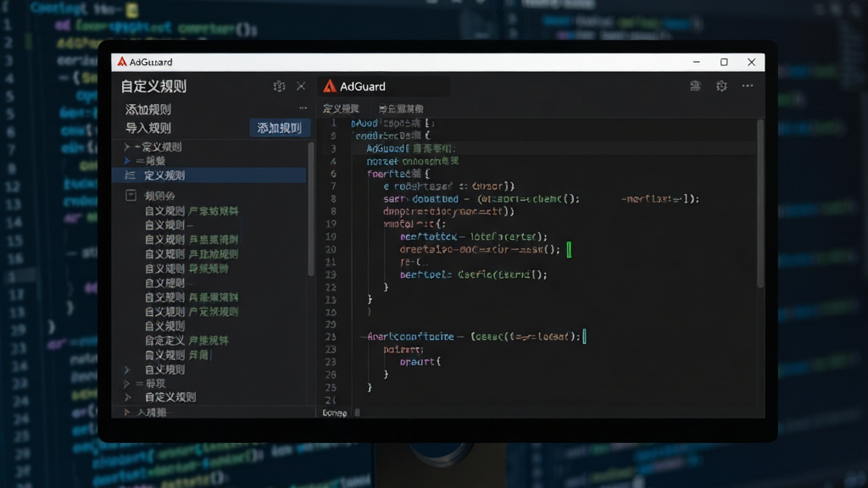
Task: Toggle the checkbox above the 自义规则 rule list
Action: pyautogui.click(x=131, y=195)
